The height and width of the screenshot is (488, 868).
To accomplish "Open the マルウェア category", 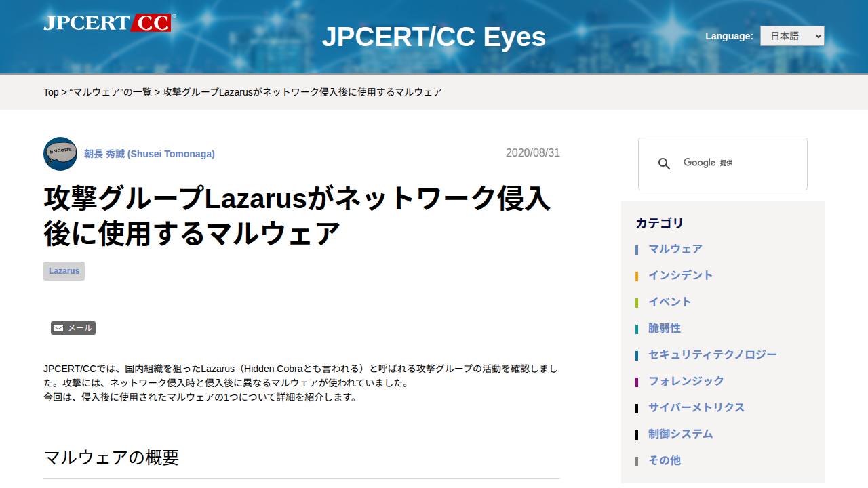I will click(x=675, y=249).
